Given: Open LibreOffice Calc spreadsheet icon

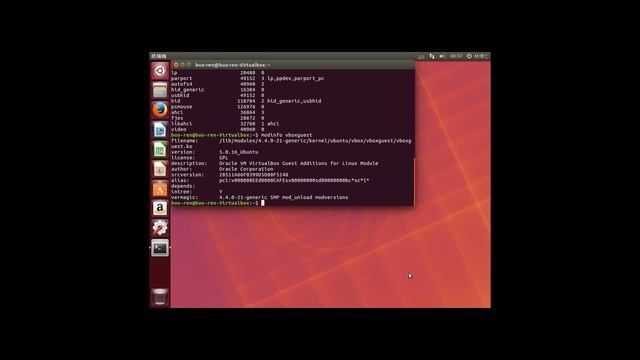Looking at the screenshot, I should (160, 149).
